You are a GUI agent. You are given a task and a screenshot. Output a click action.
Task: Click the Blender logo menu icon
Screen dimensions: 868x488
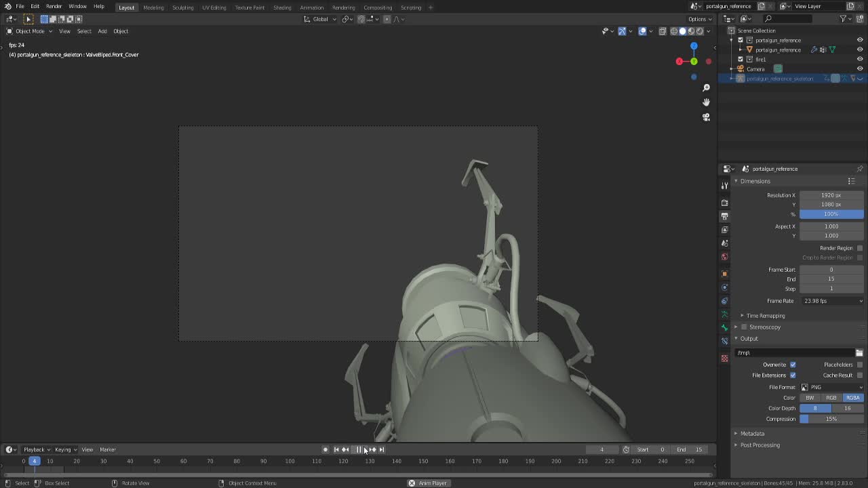pos(8,7)
